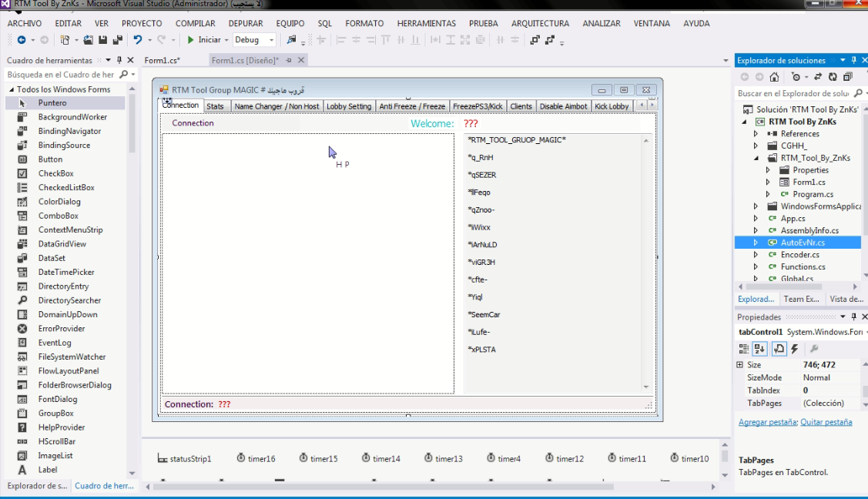Start debugging with Iniciar play button
The width and height of the screenshot is (868, 499).
pyautogui.click(x=203, y=40)
